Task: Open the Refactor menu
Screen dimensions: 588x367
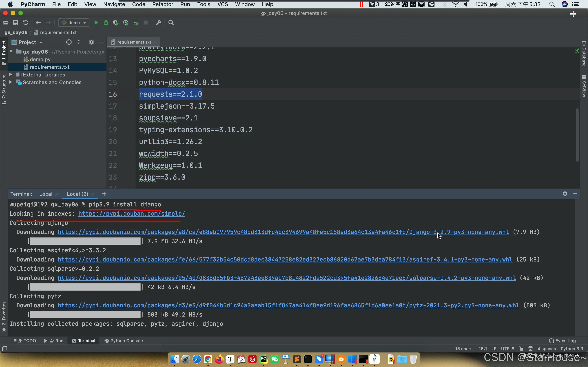Action: click(x=163, y=4)
